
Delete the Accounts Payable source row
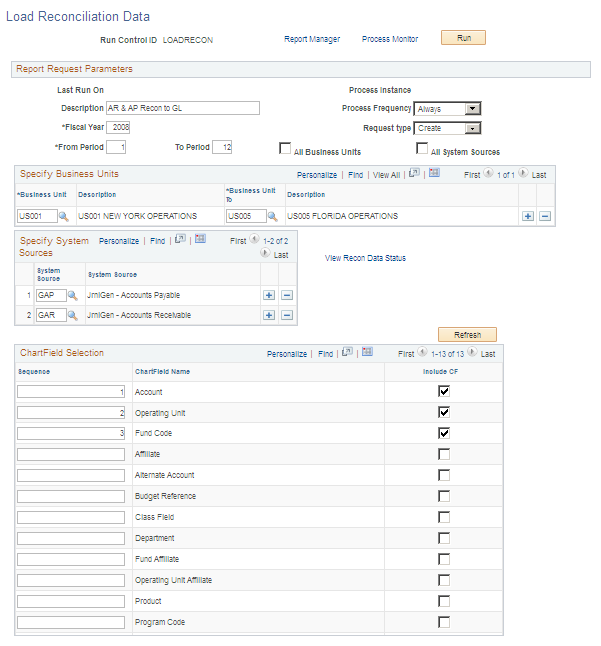[287, 295]
